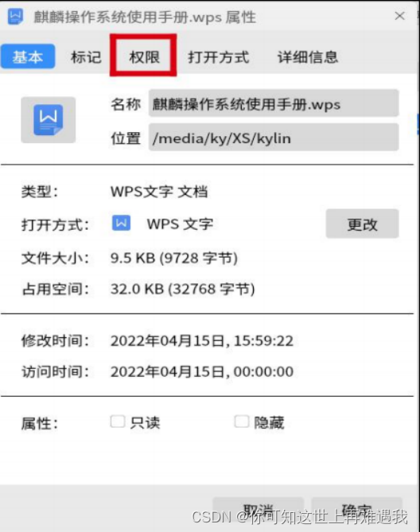Click the WPS 文字 open-with application name
The image size is (420, 532).
click(180, 224)
